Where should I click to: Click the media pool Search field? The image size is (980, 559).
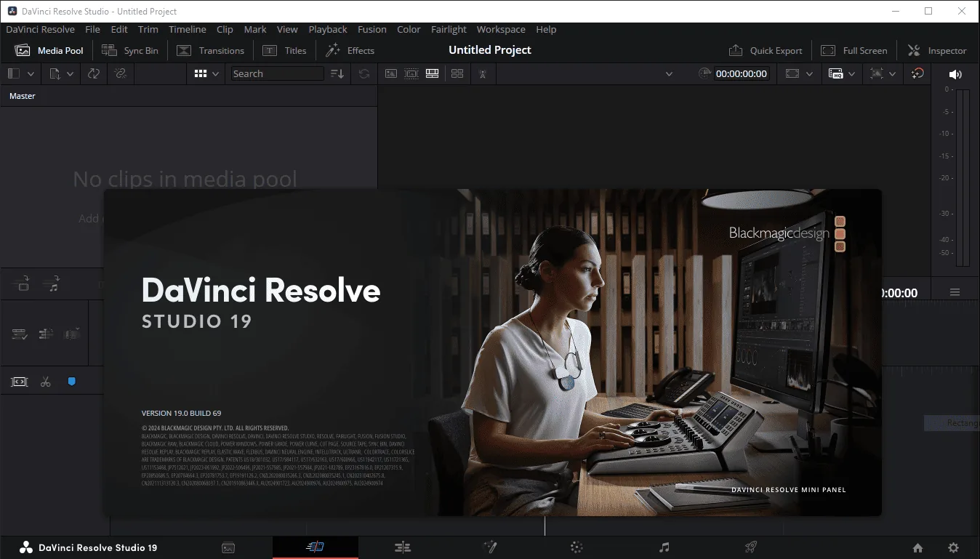pyautogui.click(x=277, y=73)
